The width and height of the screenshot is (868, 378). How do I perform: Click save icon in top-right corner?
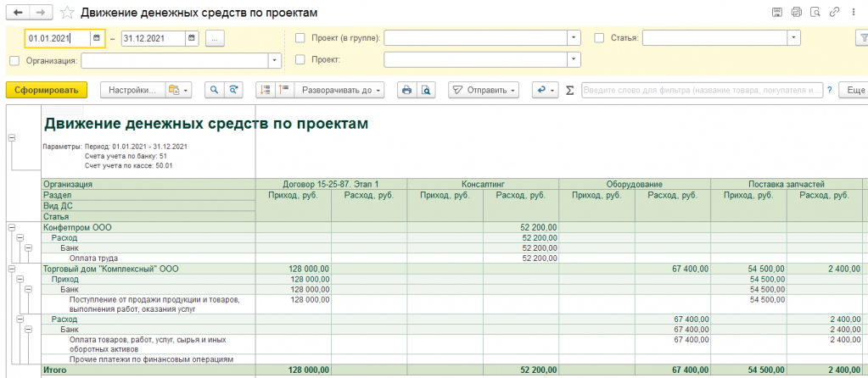(776, 12)
